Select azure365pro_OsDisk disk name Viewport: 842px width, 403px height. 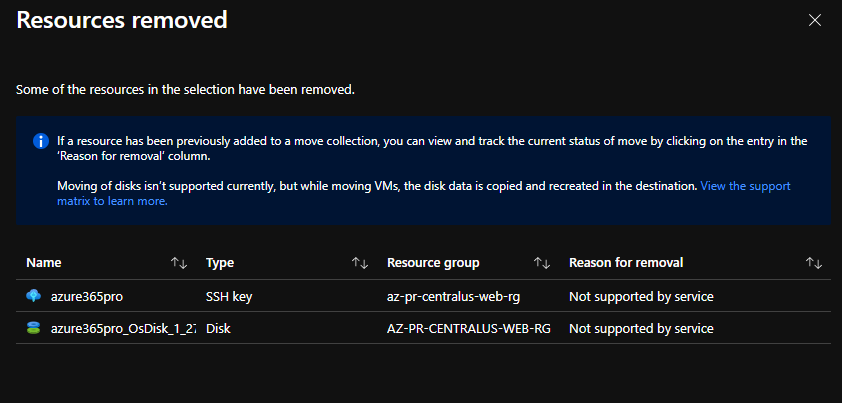pos(123,328)
